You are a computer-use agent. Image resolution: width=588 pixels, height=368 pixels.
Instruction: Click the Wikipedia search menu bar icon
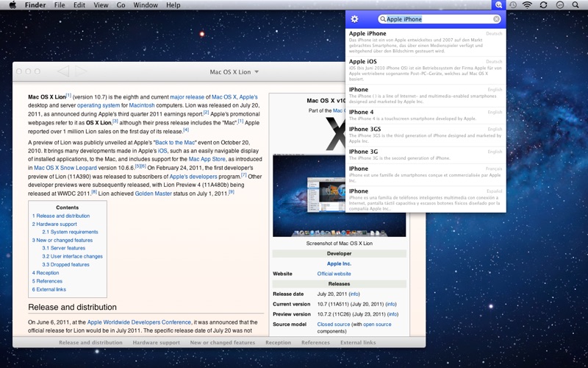pyautogui.click(x=498, y=5)
